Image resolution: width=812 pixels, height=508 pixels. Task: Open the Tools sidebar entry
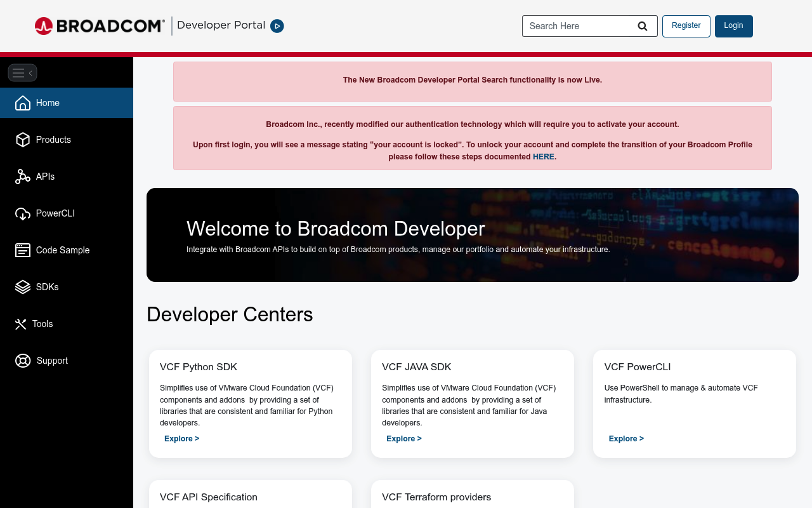[67, 324]
